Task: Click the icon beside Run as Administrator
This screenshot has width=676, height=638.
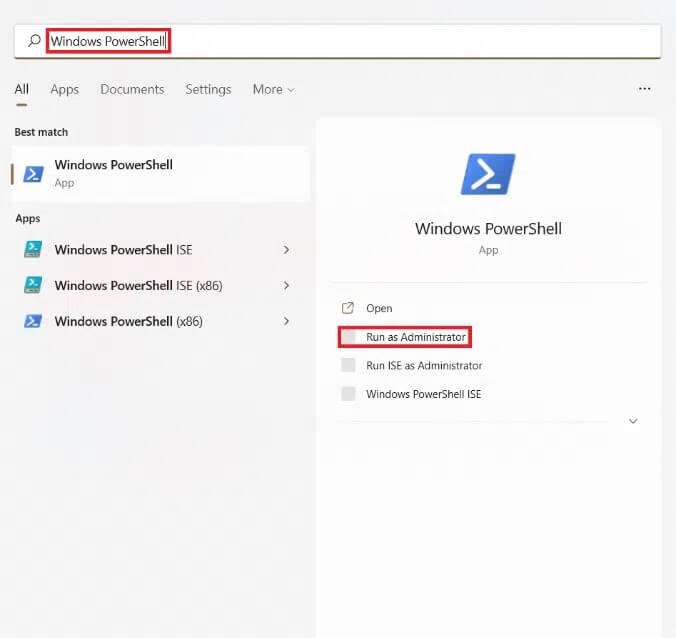Action: point(348,337)
